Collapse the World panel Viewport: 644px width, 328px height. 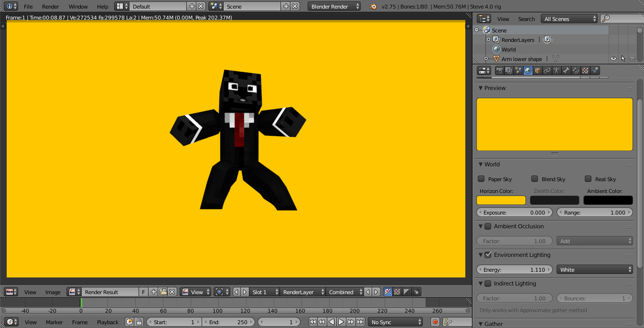tap(480, 165)
